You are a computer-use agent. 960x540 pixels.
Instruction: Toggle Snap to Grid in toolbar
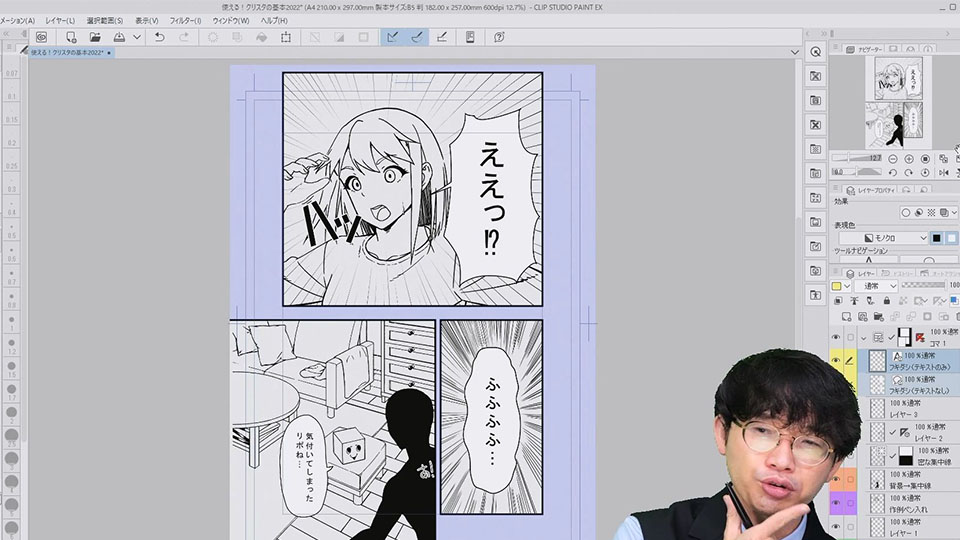coord(441,37)
